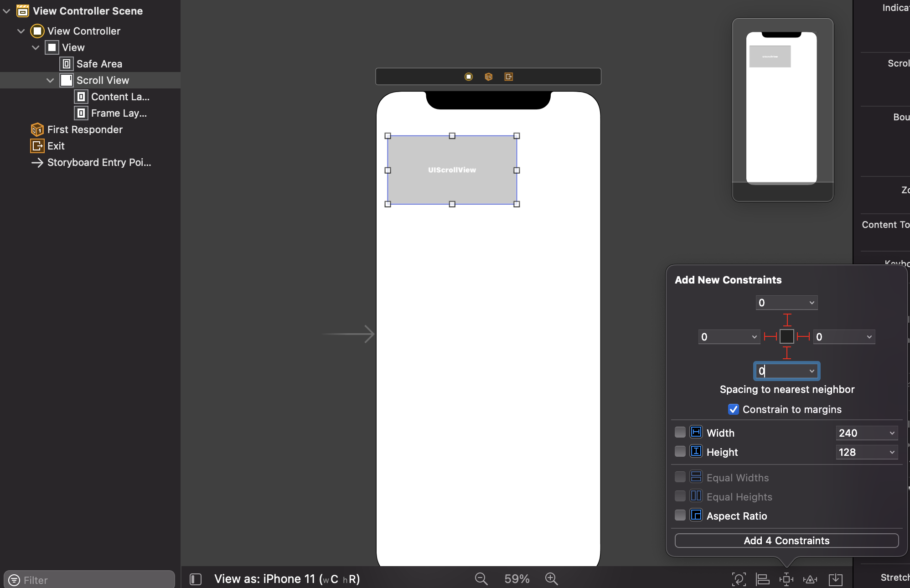Select Content Layout Guide outline item

tap(120, 97)
